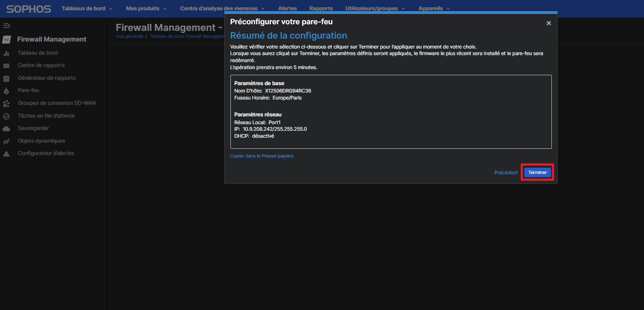Click the IP value 10.9.208.242/255.255.255.0
The width and height of the screenshot is (644, 310).
click(275, 129)
